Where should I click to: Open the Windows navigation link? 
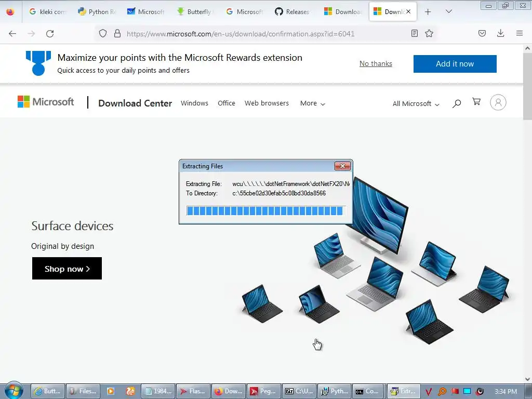(x=194, y=103)
